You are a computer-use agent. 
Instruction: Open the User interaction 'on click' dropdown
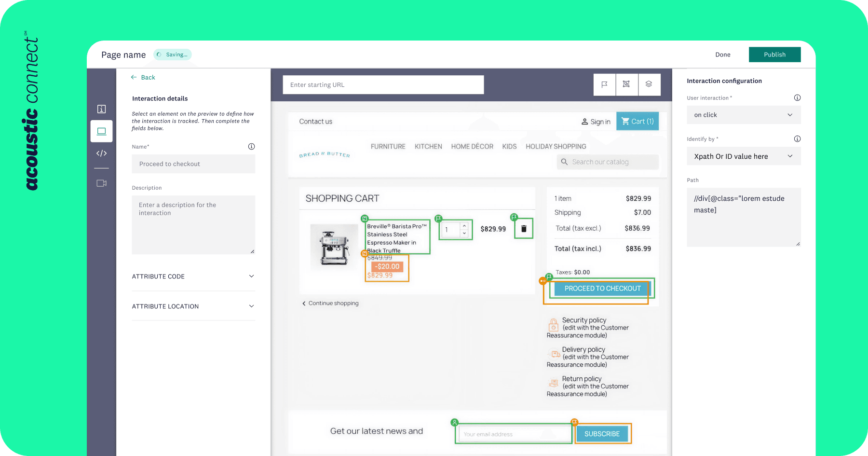click(743, 115)
